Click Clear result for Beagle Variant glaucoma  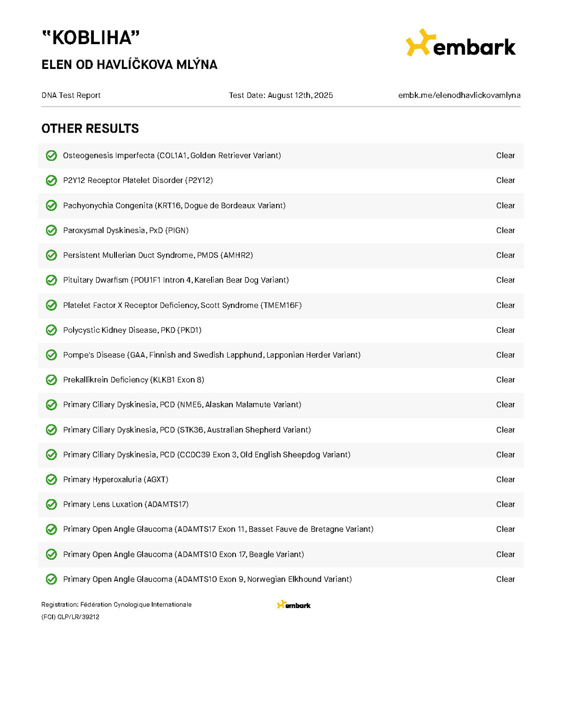(x=505, y=554)
